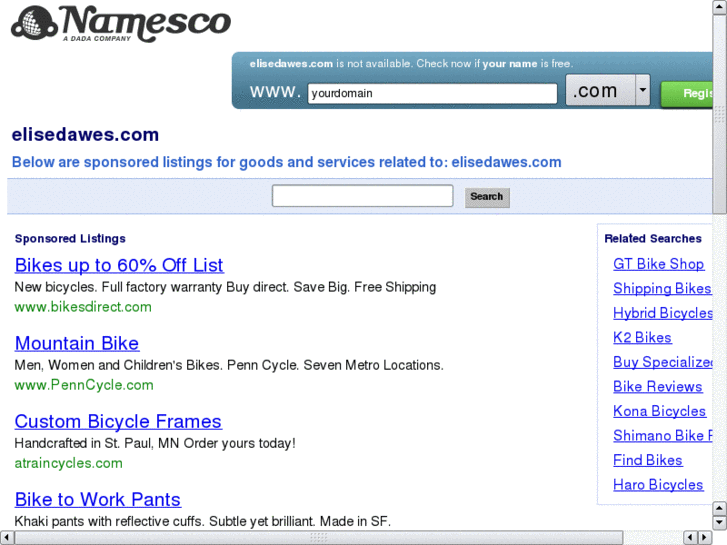Screen dimensions: 727x545
Task: Click the vertical scrollbar down arrow at bottom
Action: click(720, 523)
